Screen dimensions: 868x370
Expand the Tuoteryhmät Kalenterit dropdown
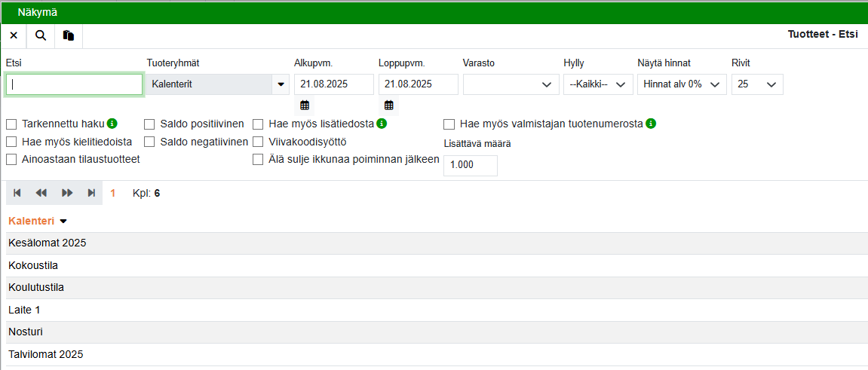281,84
